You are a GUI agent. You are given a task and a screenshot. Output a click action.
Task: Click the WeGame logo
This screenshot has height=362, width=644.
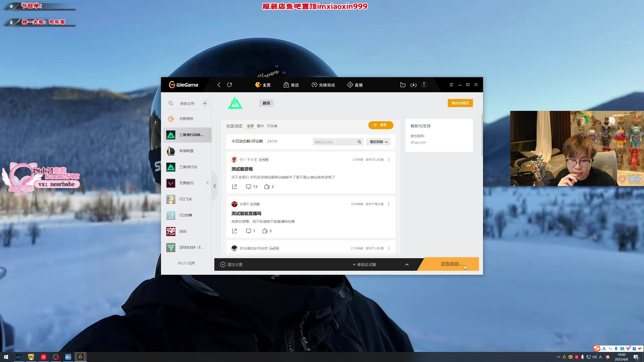coord(183,85)
